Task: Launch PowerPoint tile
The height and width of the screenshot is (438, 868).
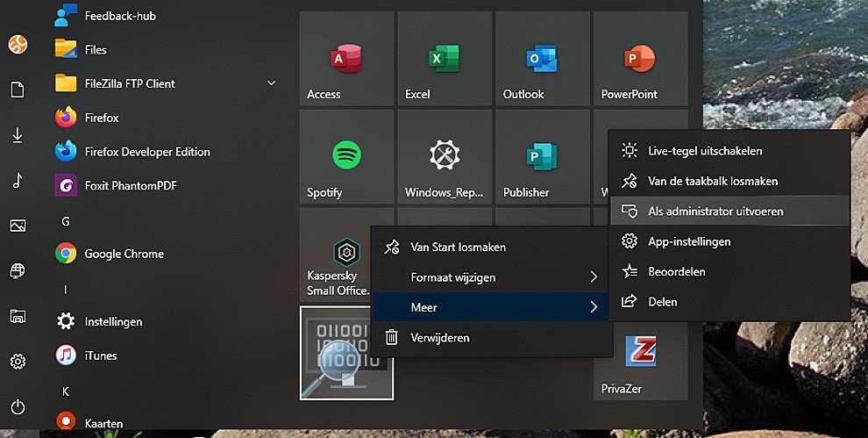Action: [x=641, y=58]
